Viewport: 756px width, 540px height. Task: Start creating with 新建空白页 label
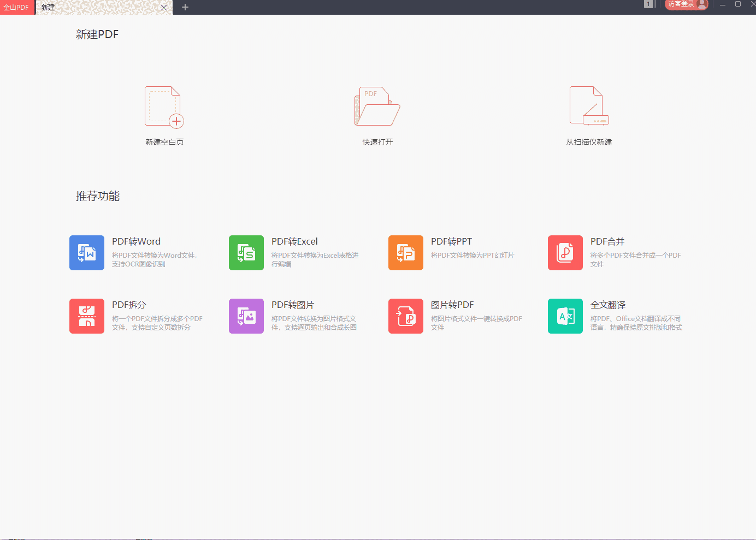[x=164, y=141]
